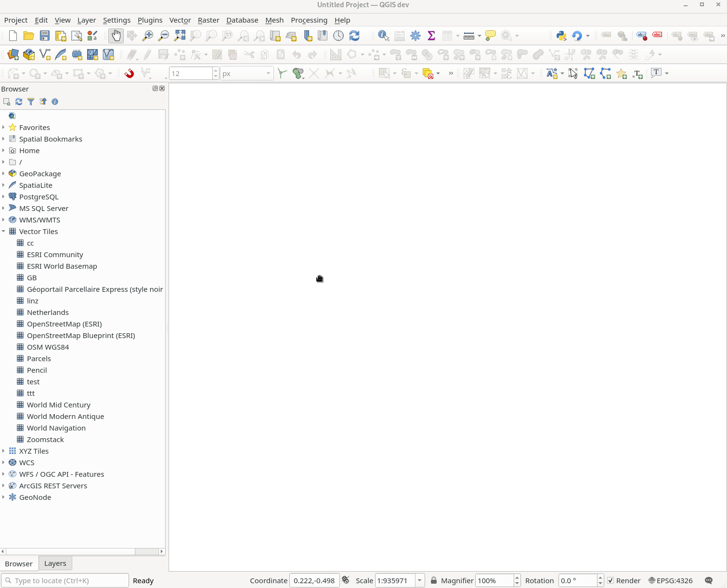Viewport: 727px width, 588px height.
Task: Click the Zoom In magnifier tool
Action: (x=148, y=36)
